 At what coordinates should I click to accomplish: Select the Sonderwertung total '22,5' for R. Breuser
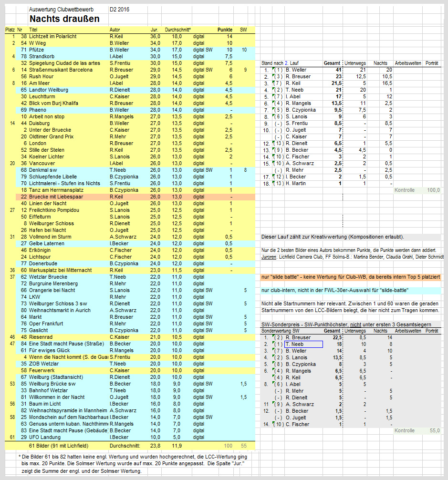click(337, 337)
